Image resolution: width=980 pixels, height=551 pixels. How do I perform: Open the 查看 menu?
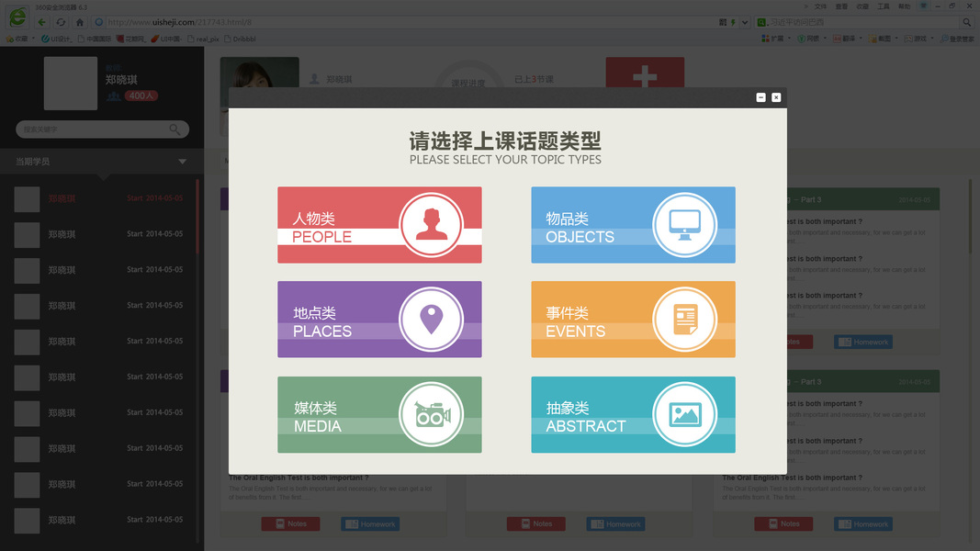pos(842,6)
